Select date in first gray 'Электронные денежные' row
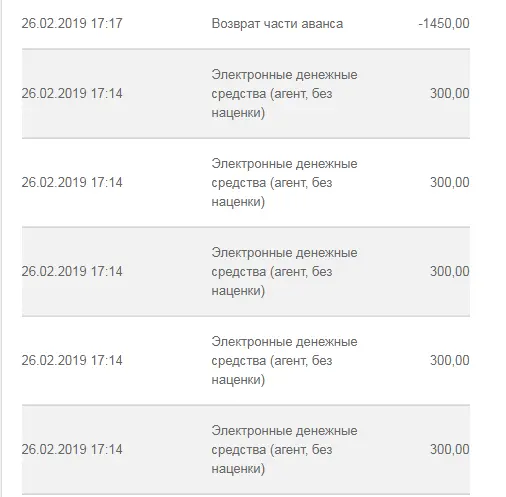The image size is (506, 497). click(x=72, y=93)
